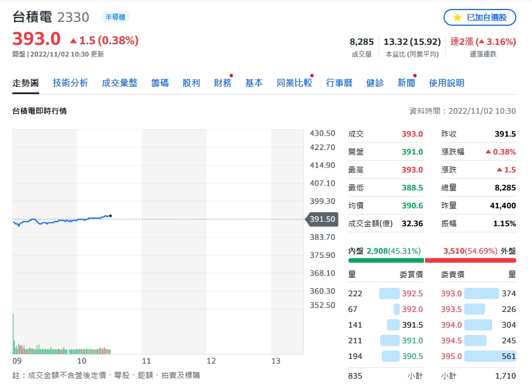Click the bid volume bar for 391.0

point(390,340)
